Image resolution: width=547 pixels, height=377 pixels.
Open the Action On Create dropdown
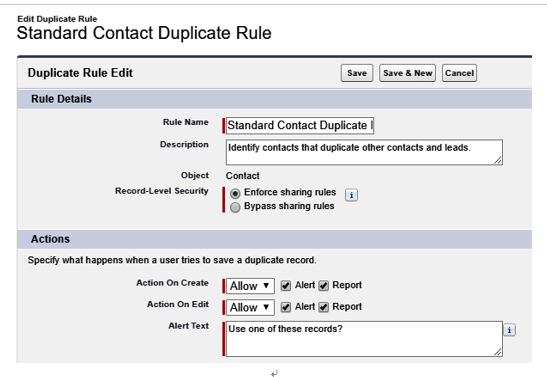point(250,286)
